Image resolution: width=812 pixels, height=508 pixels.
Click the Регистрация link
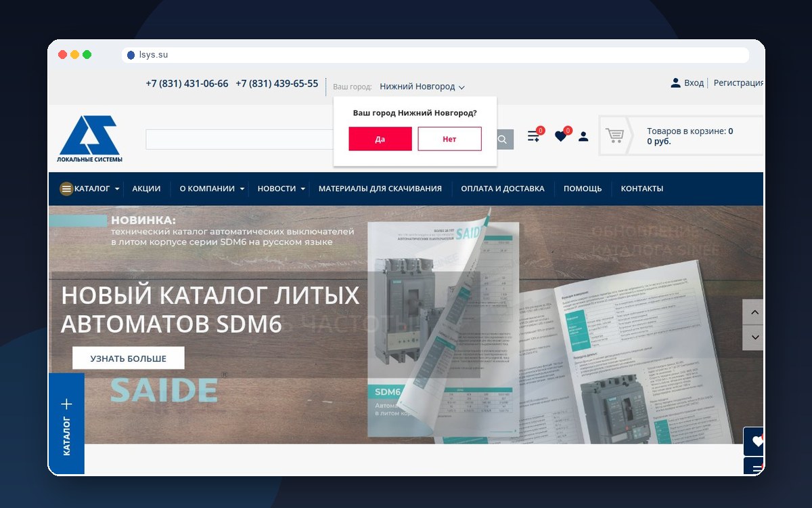pyautogui.click(x=738, y=83)
